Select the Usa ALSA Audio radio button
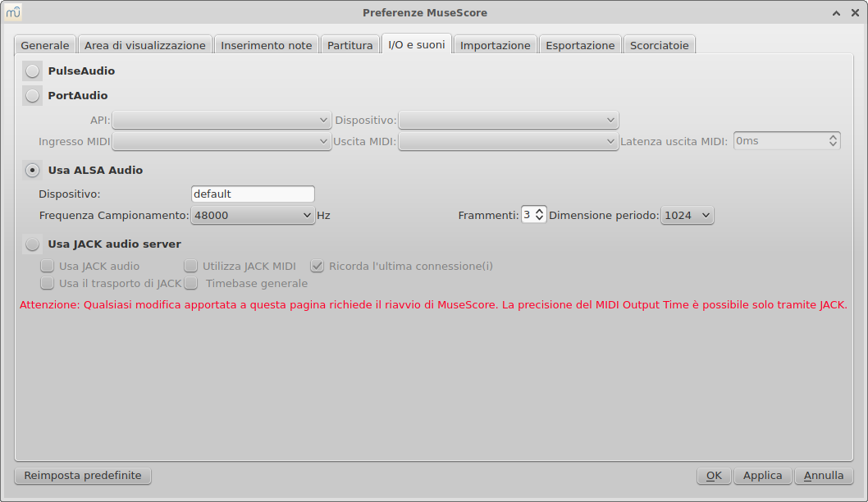Viewport: 868px width, 502px height. click(x=32, y=170)
